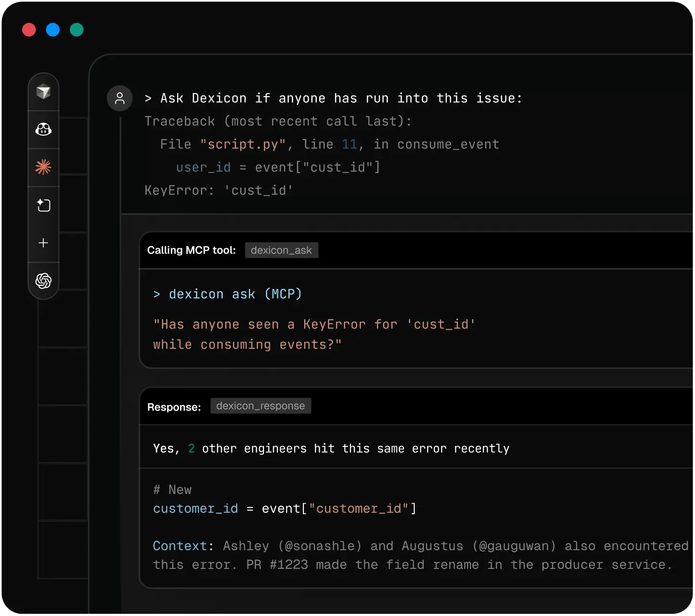Image resolution: width=695 pixels, height=616 pixels.
Task: Click the "script.py" filename in traceback
Action: 243,145
